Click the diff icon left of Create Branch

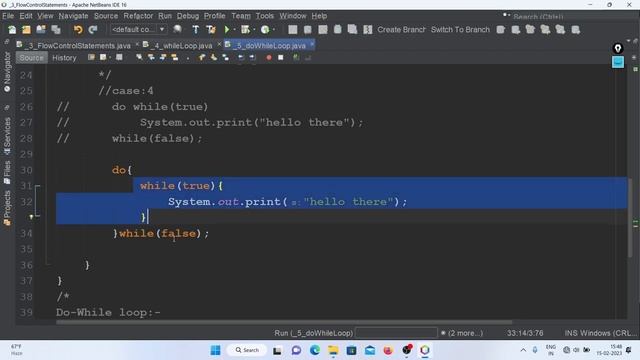coord(368,29)
